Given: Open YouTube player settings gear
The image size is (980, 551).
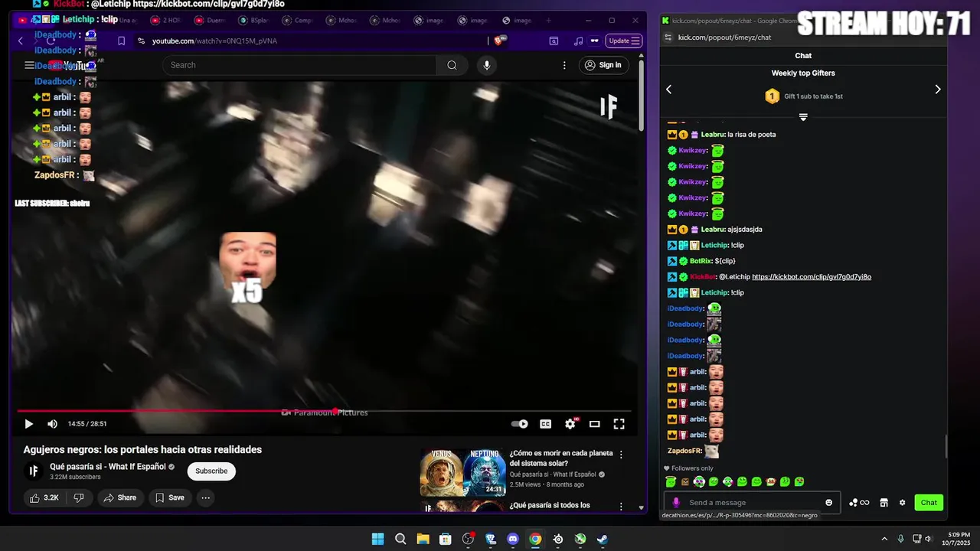Looking at the screenshot, I should 570,424.
